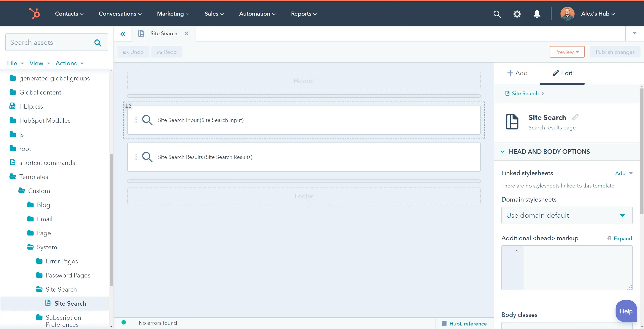Collapse the file explorer with the double-chevron icon
Viewport: 644px width, 329px height.
pyautogui.click(x=123, y=34)
